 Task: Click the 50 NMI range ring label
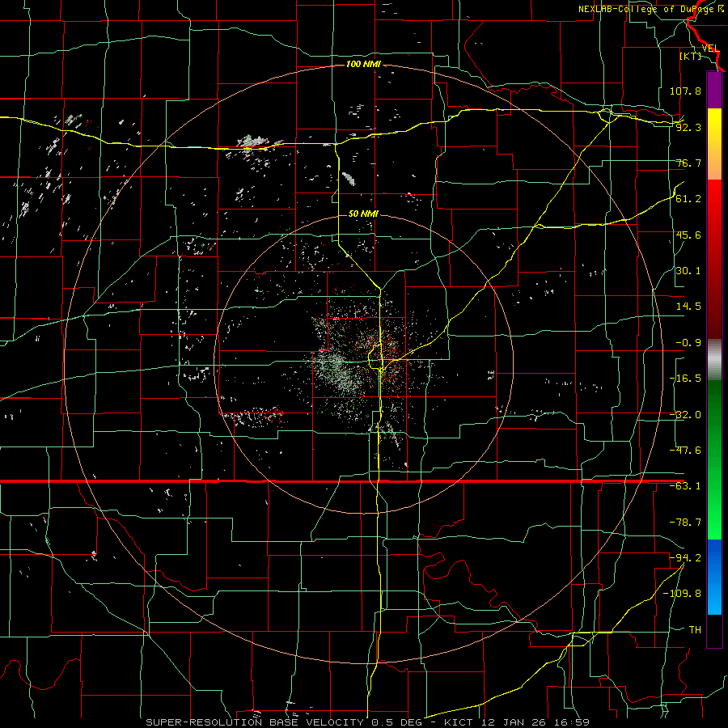coord(363,214)
